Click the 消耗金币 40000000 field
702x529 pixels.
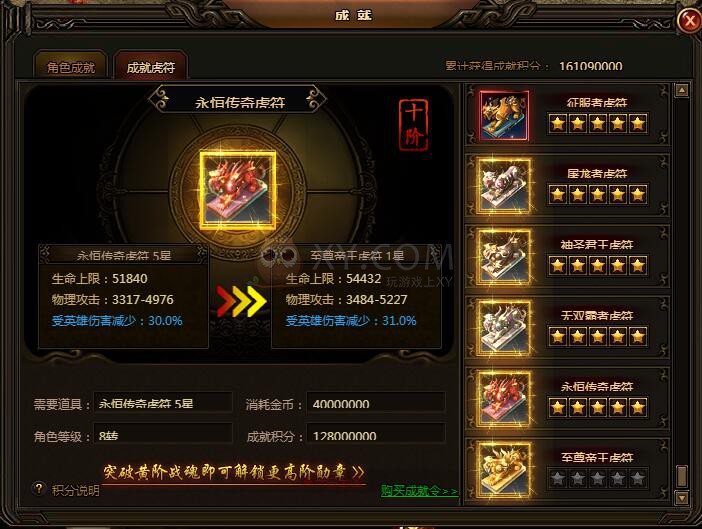[x=376, y=404]
